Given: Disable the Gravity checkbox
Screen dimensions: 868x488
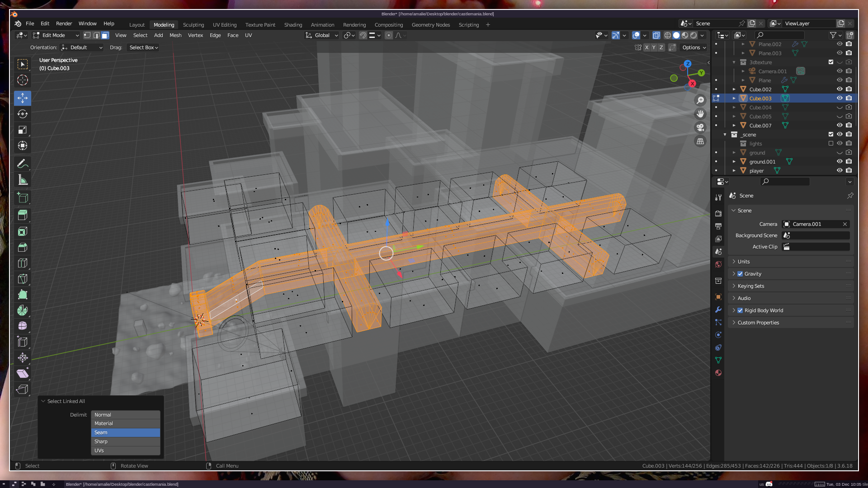Looking at the screenshot, I should [740, 274].
